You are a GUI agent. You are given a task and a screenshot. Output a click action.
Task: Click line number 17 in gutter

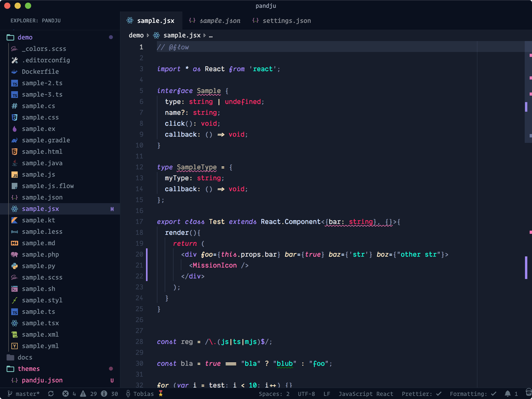[x=139, y=222]
